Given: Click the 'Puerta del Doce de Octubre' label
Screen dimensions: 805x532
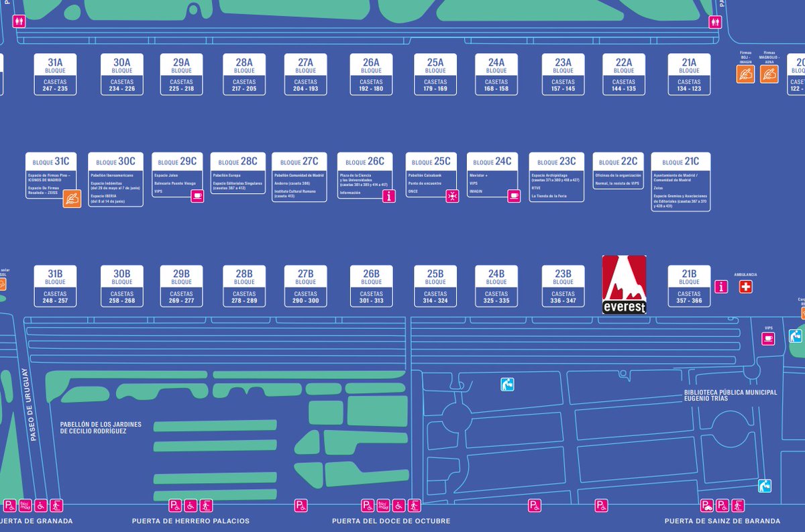Looking at the screenshot, I should point(391,520).
